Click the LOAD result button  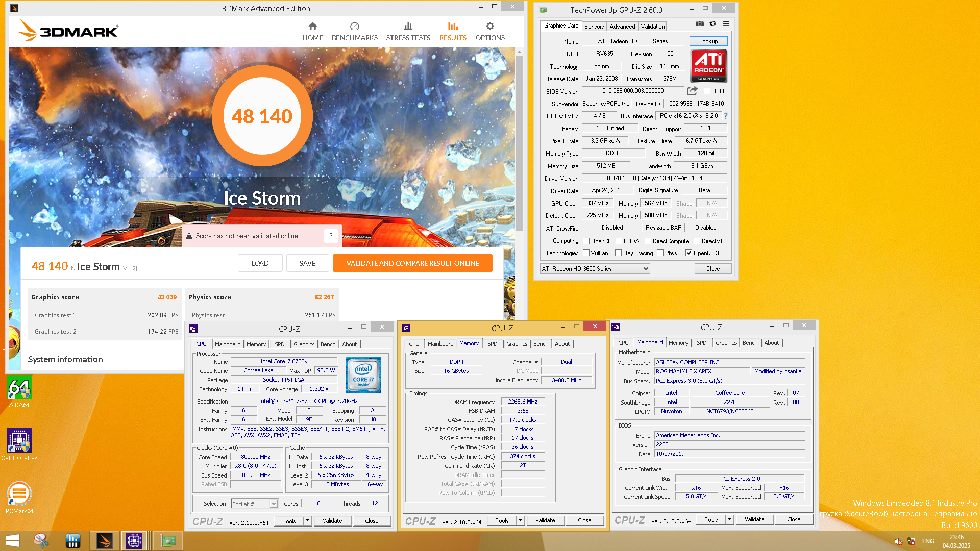coord(260,263)
